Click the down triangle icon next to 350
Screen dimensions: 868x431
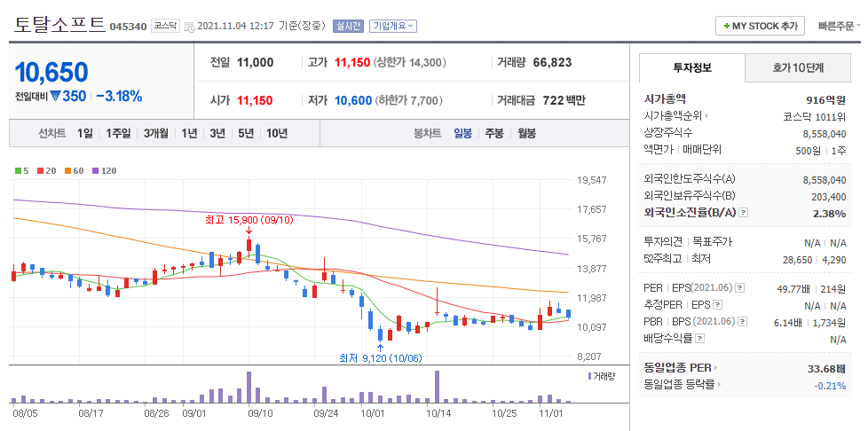tap(55, 97)
